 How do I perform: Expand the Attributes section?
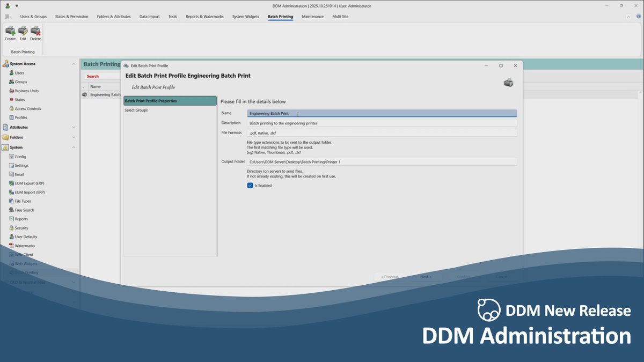(x=73, y=127)
